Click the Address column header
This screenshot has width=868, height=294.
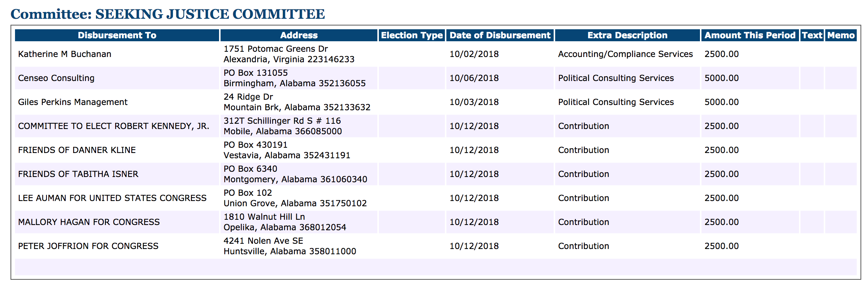[299, 35]
